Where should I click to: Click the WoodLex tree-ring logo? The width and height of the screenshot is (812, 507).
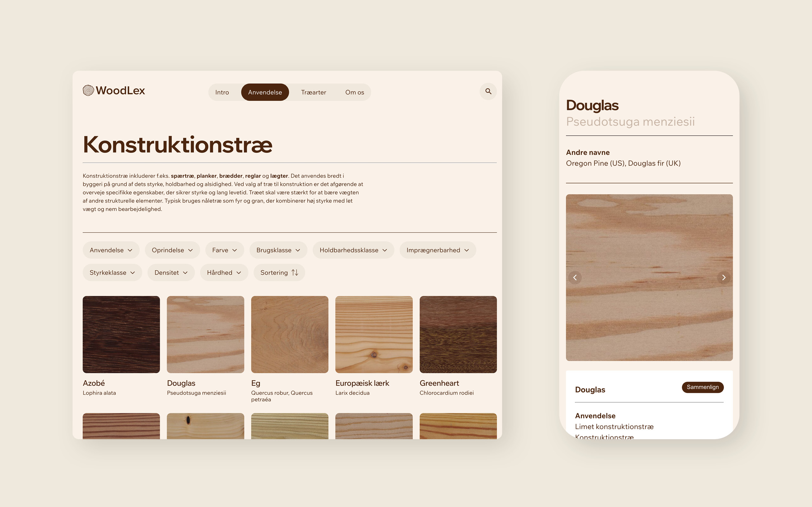(x=88, y=91)
